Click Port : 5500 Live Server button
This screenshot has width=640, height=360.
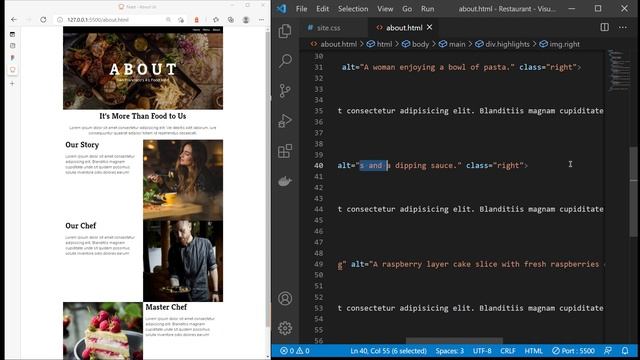(573, 351)
